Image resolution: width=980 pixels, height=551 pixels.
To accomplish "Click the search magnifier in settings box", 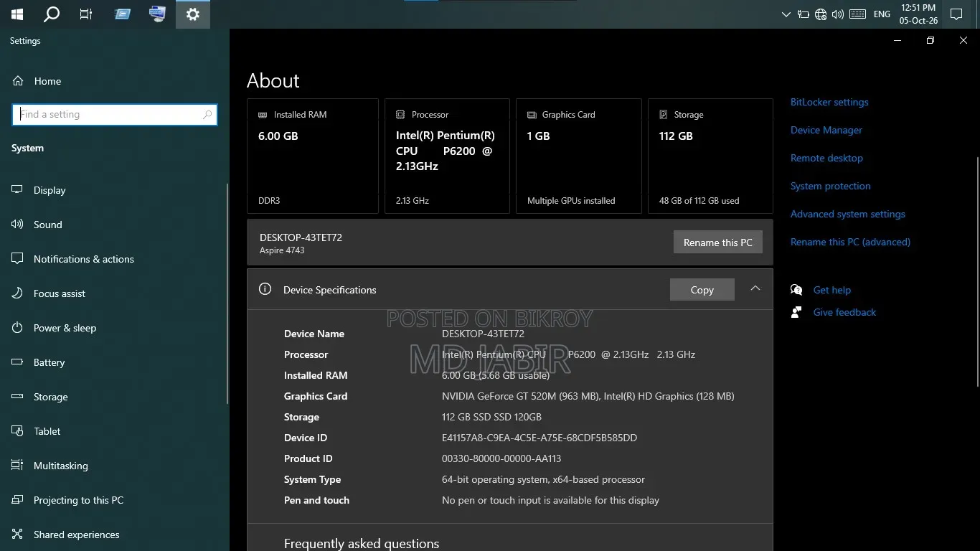I will point(207,114).
